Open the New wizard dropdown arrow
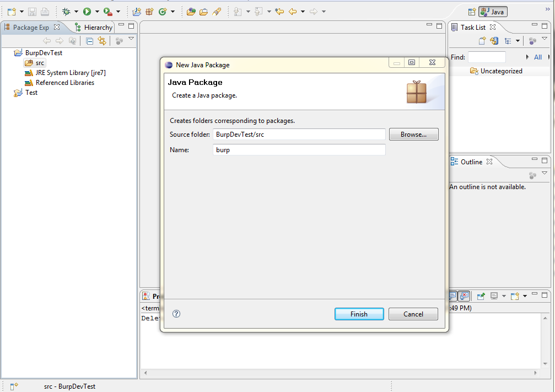Screen dimensions: 555x392 (21, 12)
